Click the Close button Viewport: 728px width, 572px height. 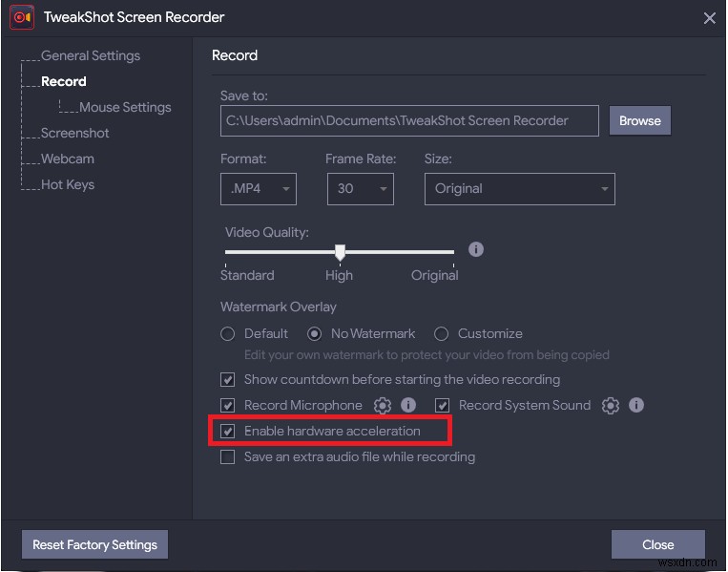pyautogui.click(x=658, y=544)
